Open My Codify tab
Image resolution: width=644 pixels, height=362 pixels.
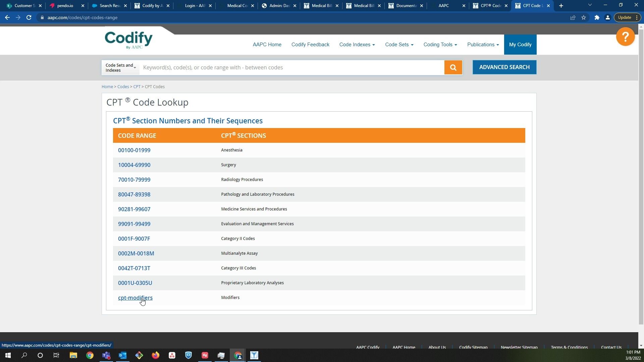pos(520,45)
